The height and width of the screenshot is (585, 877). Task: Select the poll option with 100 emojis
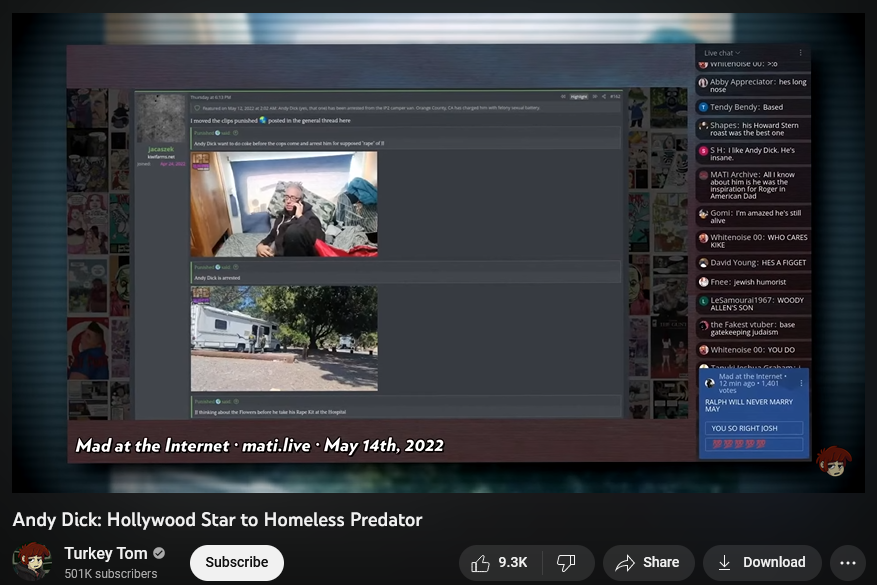click(x=754, y=444)
